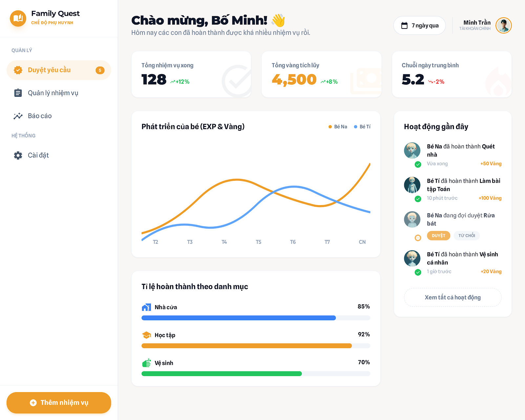Open the 7 ngày qua date range dropdown
The width and height of the screenshot is (525, 420).
pos(419,26)
